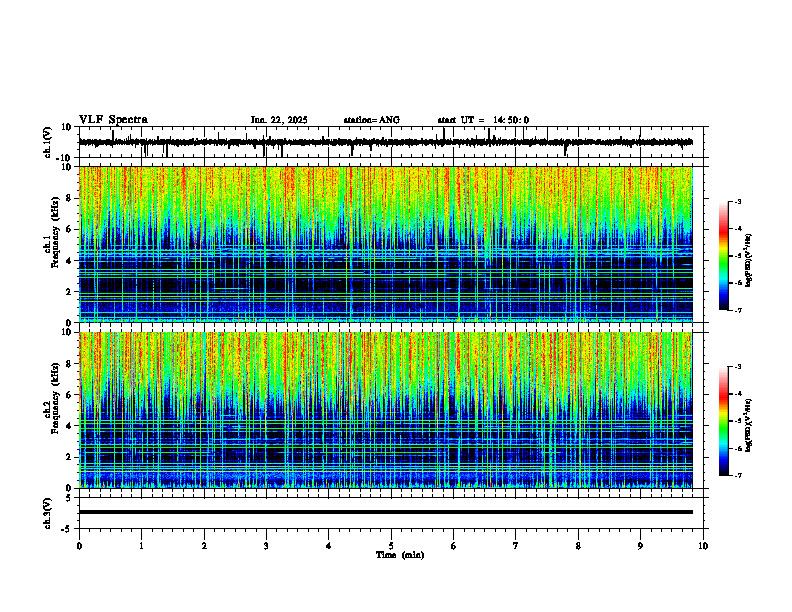Click inside the ch.2 frequency spectrogram
The width and height of the screenshot is (792, 612).
point(386,410)
